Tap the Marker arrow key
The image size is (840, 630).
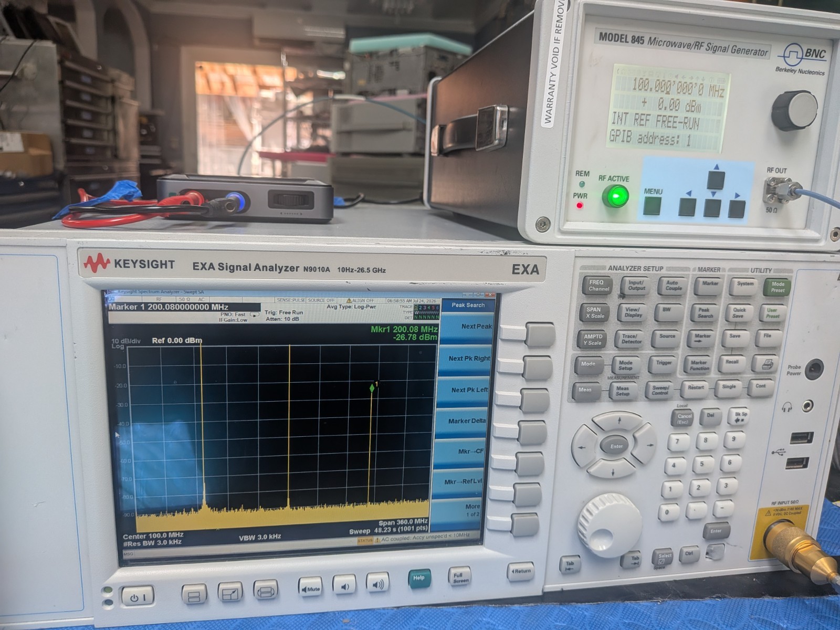coord(702,339)
